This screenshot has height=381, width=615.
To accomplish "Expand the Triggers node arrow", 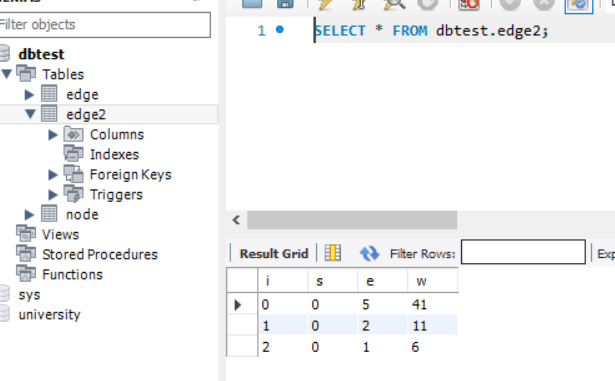I will 53,195.
